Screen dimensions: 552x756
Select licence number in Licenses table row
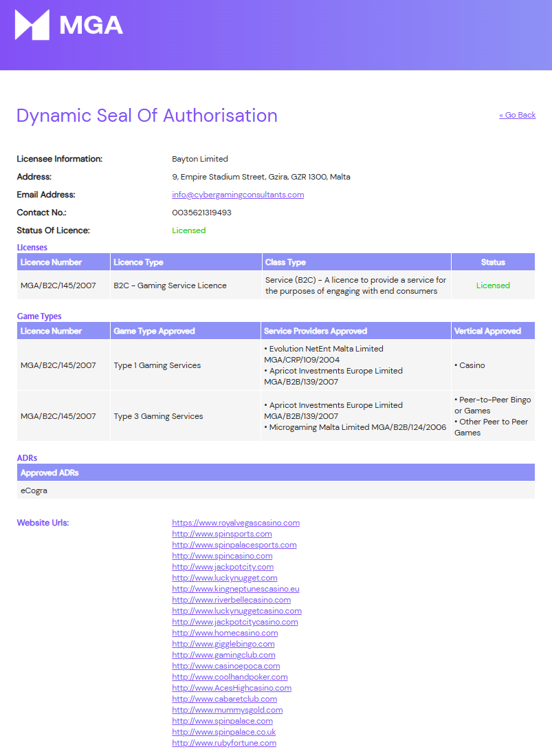[58, 285]
